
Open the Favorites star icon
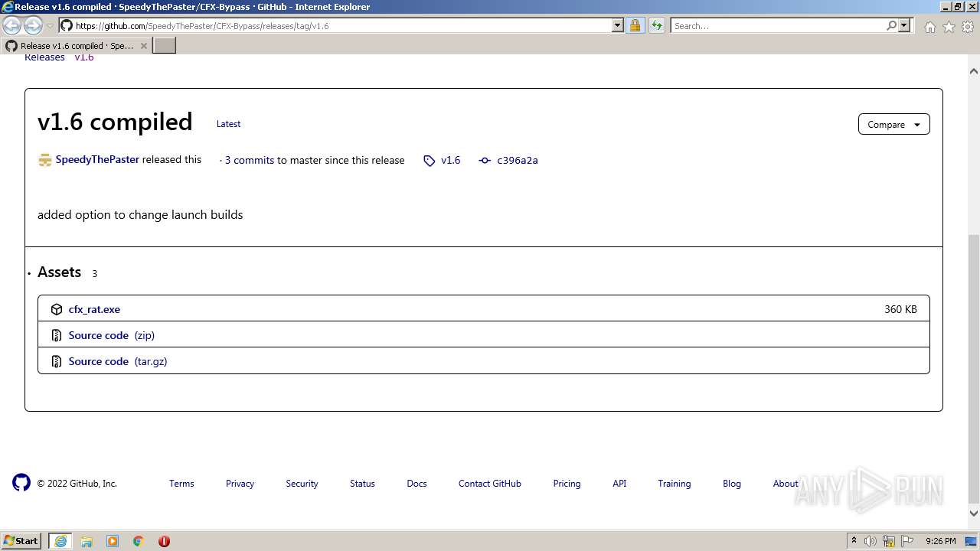[x=949, y=27]
